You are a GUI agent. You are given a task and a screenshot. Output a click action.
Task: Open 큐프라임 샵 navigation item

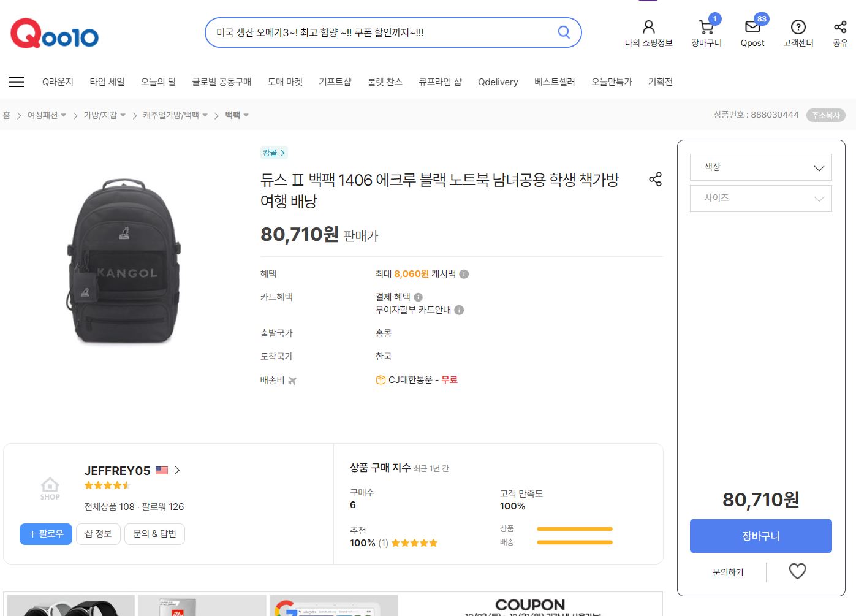[440, 82]
